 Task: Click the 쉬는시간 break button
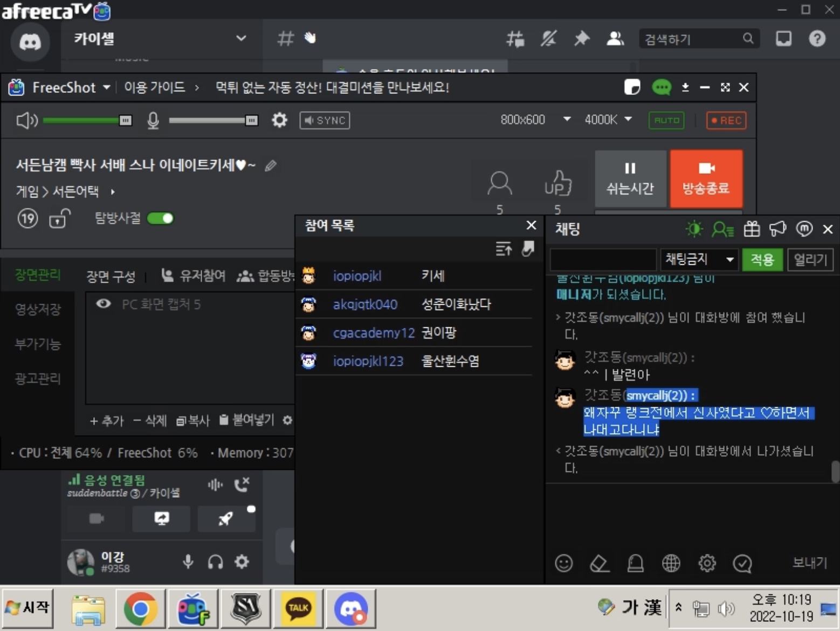coord(630,179)
